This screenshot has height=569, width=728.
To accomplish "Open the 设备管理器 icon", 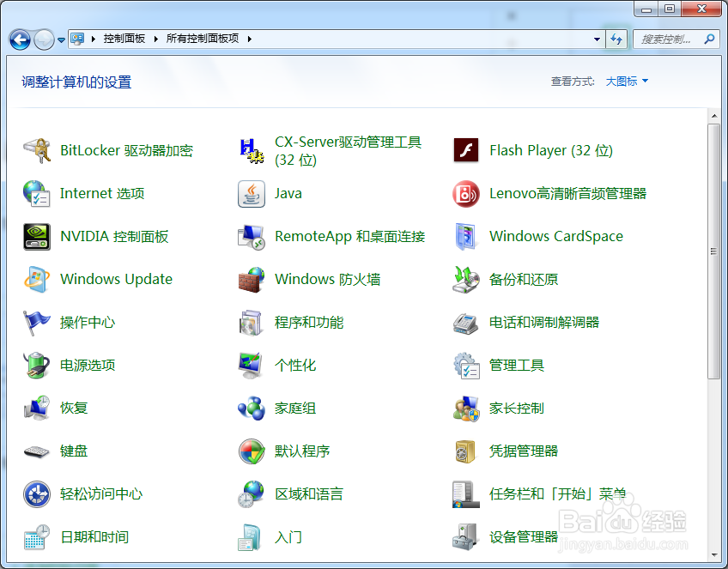I will pyautogui.click(x=465, y=537).
